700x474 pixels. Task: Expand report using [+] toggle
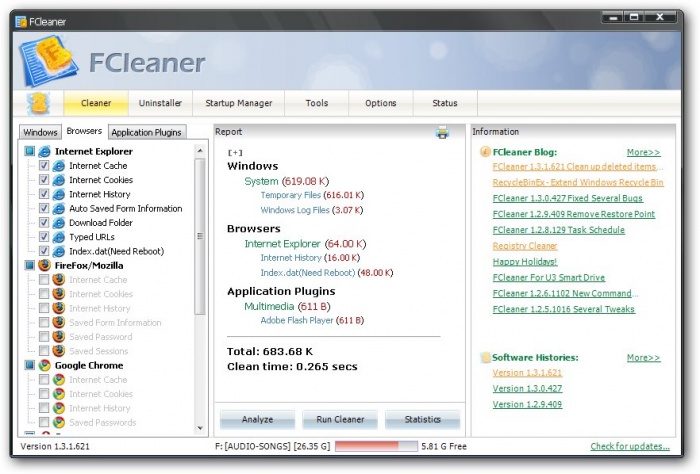coord(235,153)
